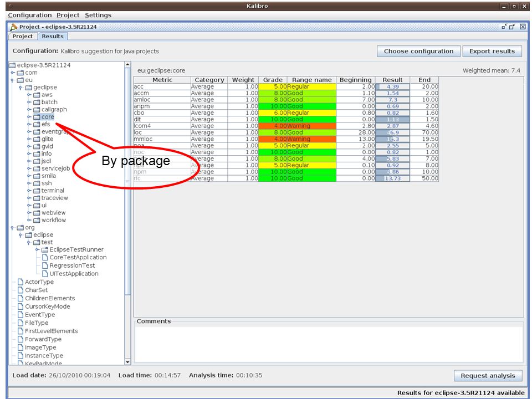
Task: Click the ssh folder icon
Action: tap(37, 183)
